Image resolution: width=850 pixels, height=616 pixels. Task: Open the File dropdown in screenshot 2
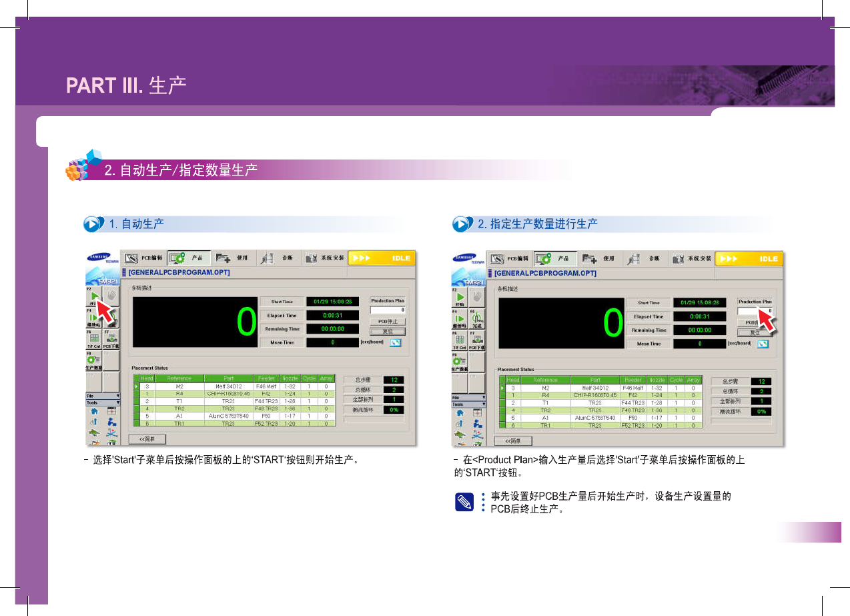[469, 398]
